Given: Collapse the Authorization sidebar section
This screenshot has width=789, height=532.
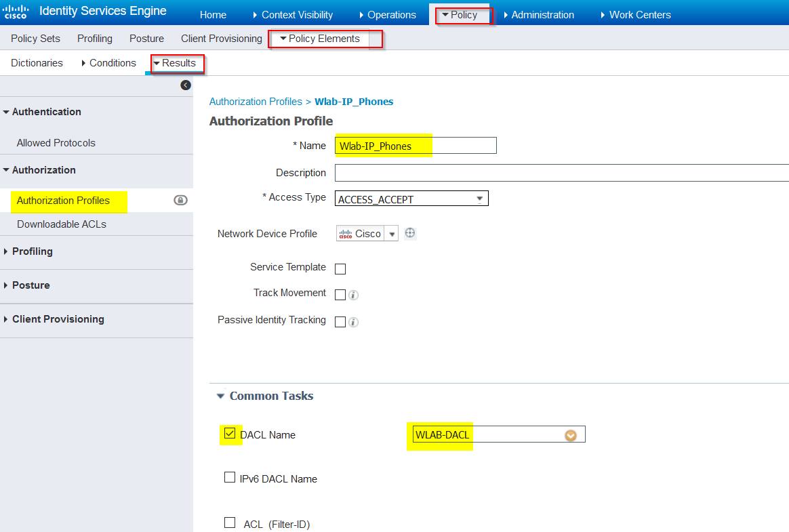Looking at the screenshot, I should click(6, 170).
